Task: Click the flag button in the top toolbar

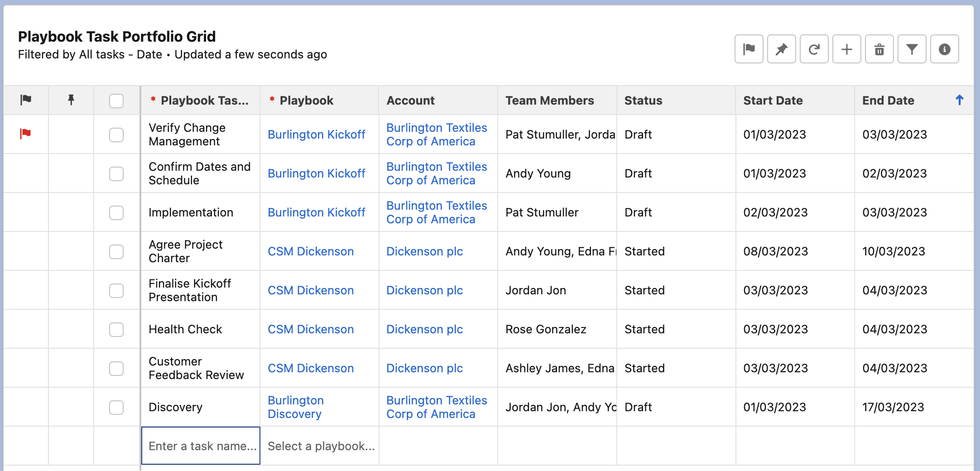Action: tap(749, 49)
